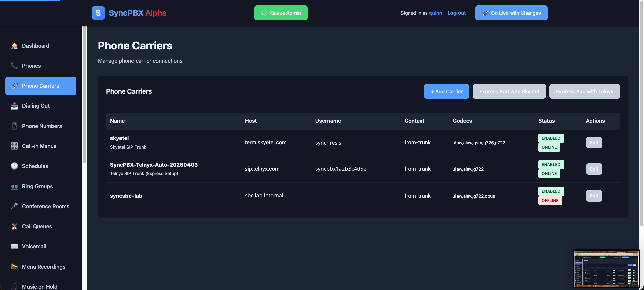Open the Schedules page
The width and height of the screenshot is (644, 290).
point(41,166)
